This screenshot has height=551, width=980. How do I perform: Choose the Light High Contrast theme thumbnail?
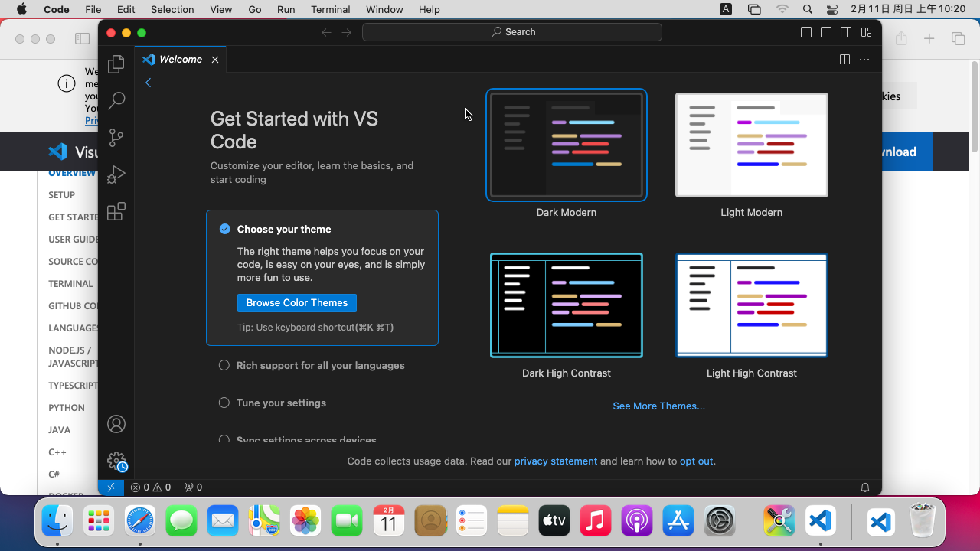pos(752,305)
